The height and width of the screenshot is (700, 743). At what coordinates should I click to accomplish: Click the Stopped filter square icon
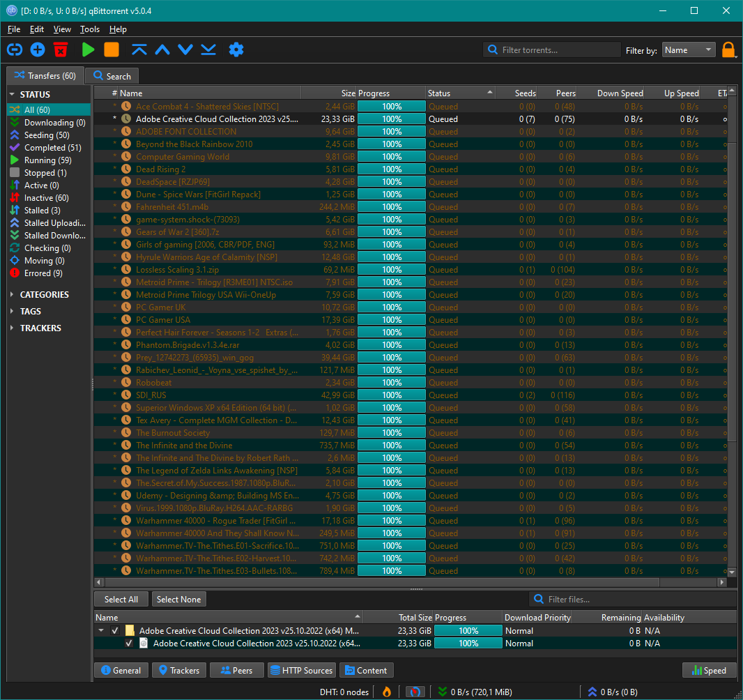click(x=15, y=173)
